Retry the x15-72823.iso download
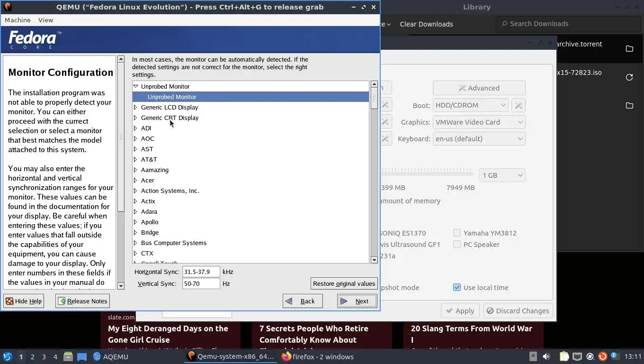This screenshot has height=364, width=644. (x=629, y=77)
